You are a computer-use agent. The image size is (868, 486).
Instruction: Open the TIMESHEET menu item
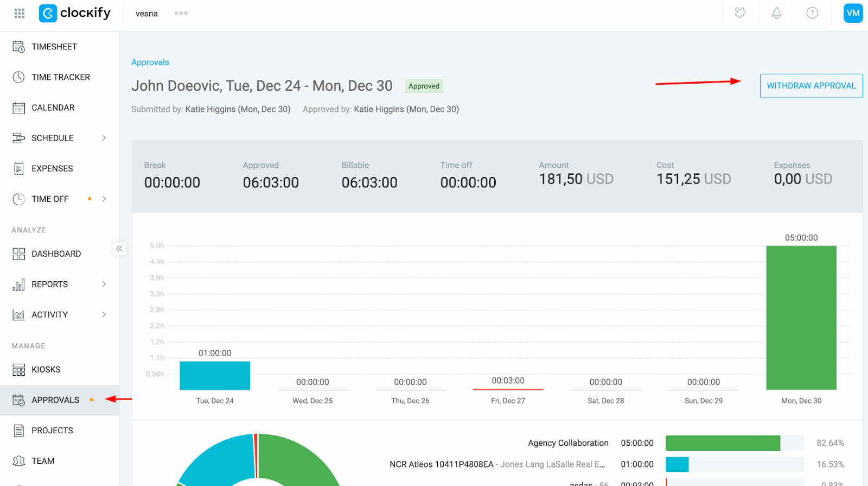click(x=54, y=47)
